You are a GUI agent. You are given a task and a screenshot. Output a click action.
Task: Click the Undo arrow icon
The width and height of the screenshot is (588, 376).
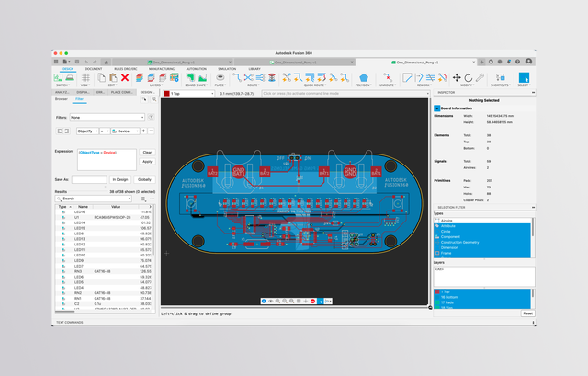tap(86, 62)
